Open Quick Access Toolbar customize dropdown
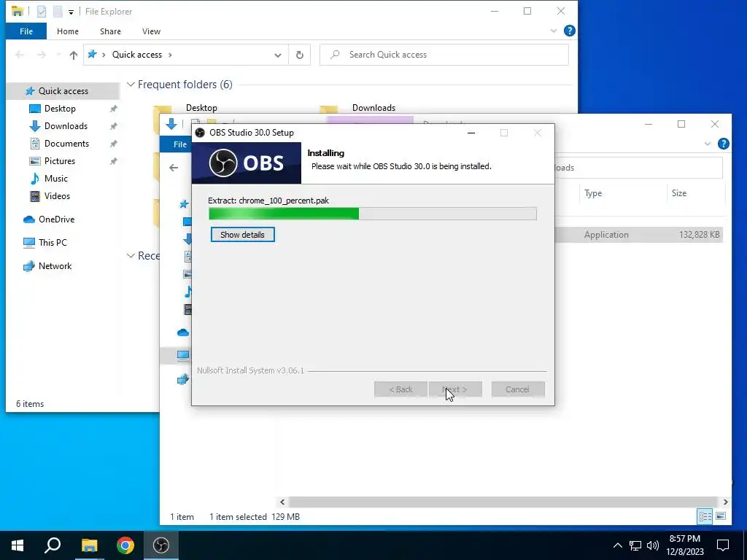Viewport: 747px width, 560px height. point(71,12)
